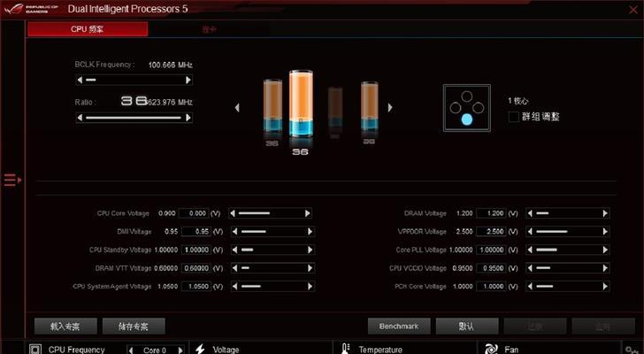This screenshot has width=644, height=354.
Task: Increase PCH Core Voltage with right arrow
Action: 605,286
